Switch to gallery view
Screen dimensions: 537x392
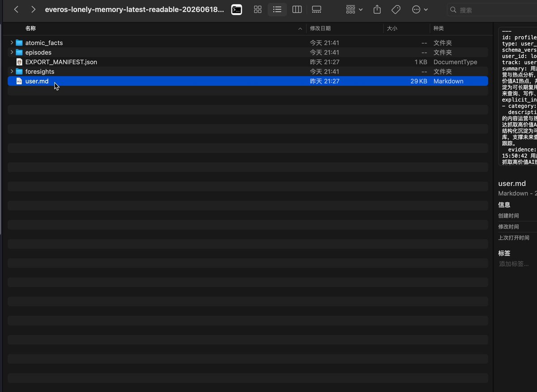[316, 9]
